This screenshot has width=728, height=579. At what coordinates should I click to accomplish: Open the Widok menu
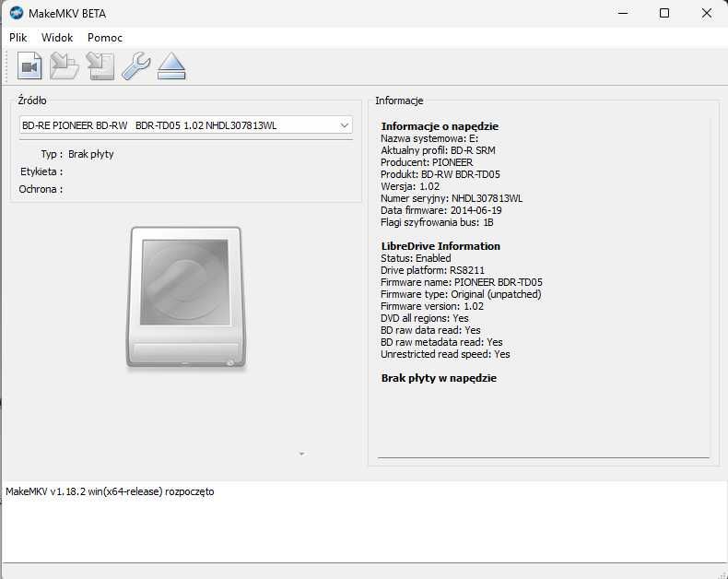57,38
